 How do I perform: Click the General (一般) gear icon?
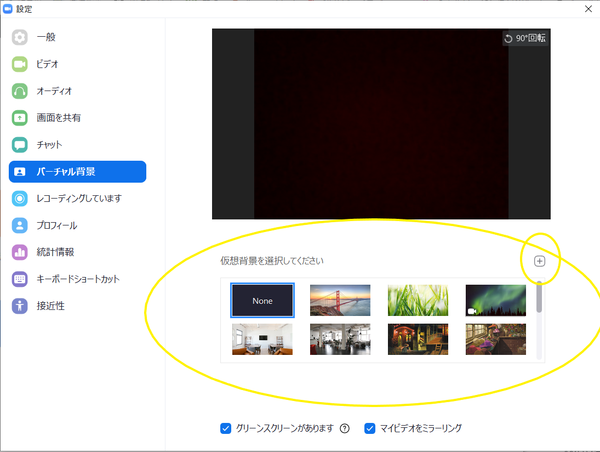[x=20, y=38]
